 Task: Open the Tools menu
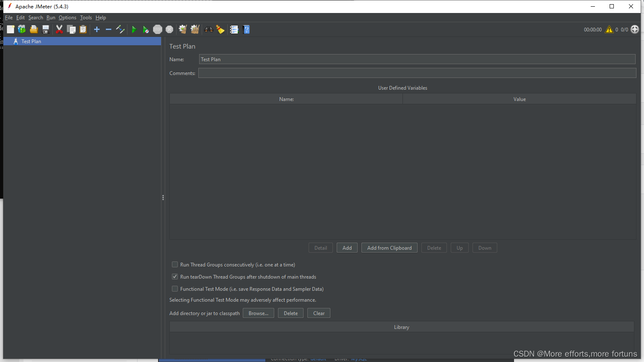[86, 18]
